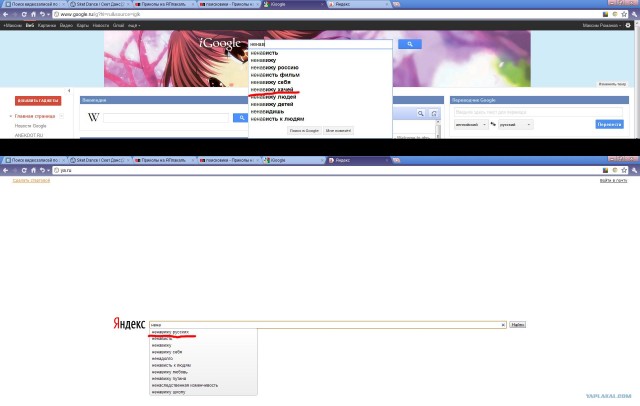The height and width of the screenshot is (406, 640).
Task: Open wrench menu in the Yandex window
Action: click(x=634, y=170)
